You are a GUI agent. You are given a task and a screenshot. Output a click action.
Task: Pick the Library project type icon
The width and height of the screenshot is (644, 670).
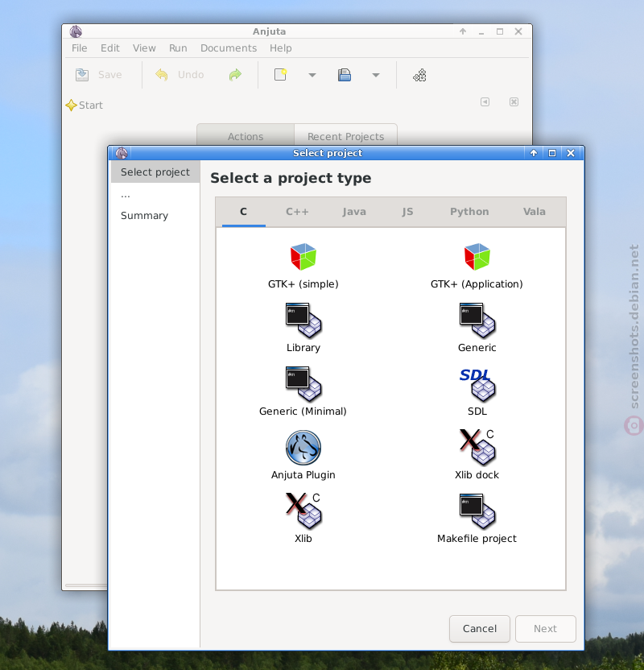[x=303, y=320]
